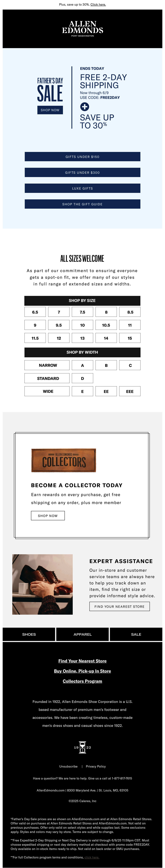This screenshot has height=868, width=165.
Task: Open the Sale tab
Action: (x=136, y=634)
